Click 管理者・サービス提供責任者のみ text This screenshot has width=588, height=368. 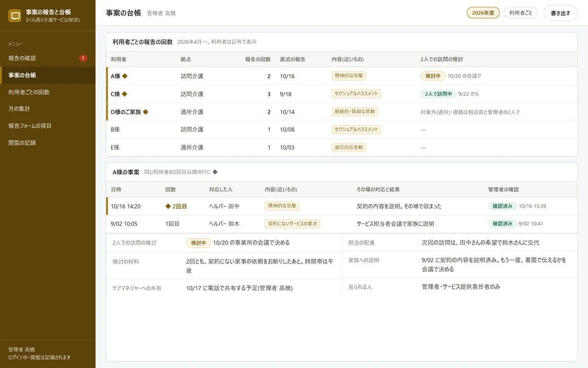pos(461,287)
